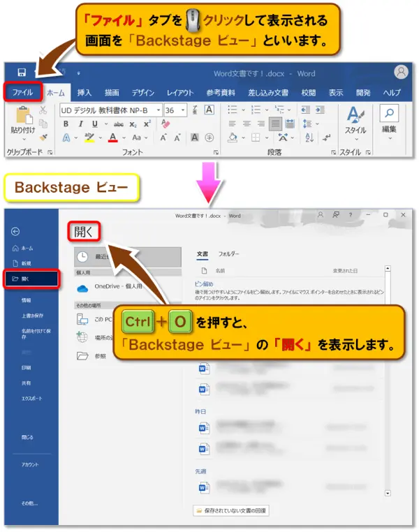419x532 pixels.
Task: Select アカウント in the Backstage sidebar
Action: click(x=30, y=464)
